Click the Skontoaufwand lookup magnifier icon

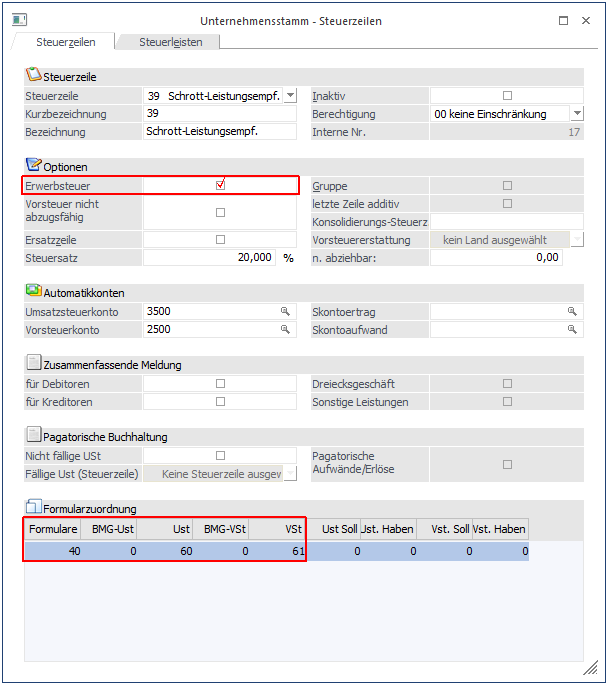[x=572, y=329]
